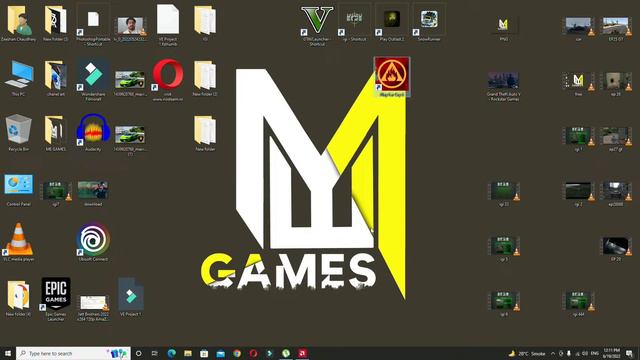Select the GTAVLauncher shortcut with green V
The width and height of the screenshot is (640, 360).
pos(317,24)
